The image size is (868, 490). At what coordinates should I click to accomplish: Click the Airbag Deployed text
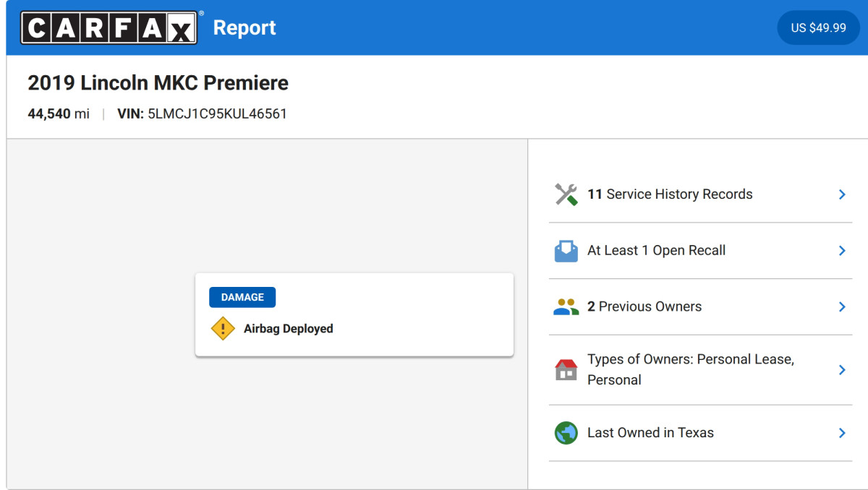coord(289,329)
